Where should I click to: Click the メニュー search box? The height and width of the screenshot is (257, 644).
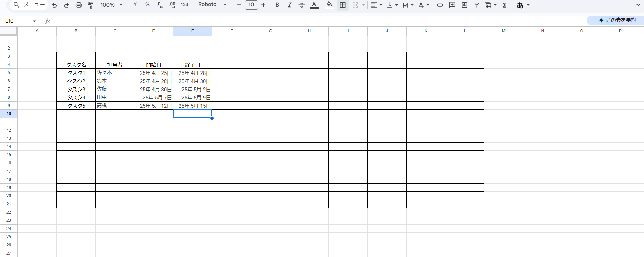tap(29, 5)
